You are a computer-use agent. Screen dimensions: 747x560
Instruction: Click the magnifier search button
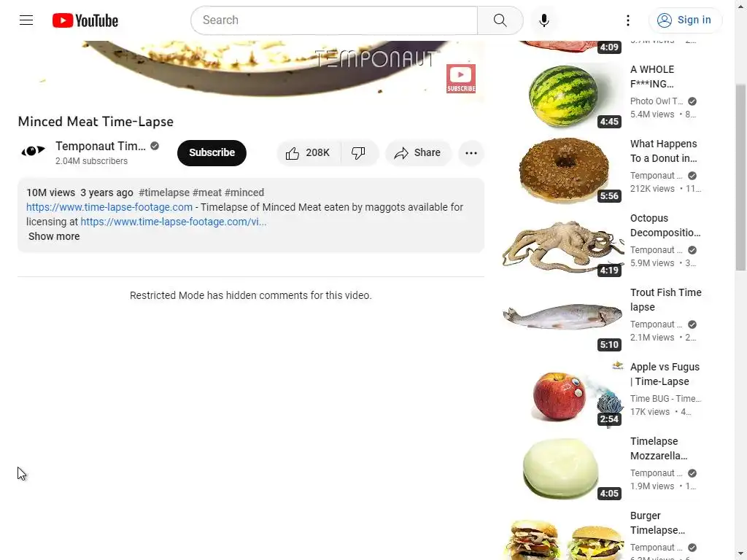pos(500,20)
